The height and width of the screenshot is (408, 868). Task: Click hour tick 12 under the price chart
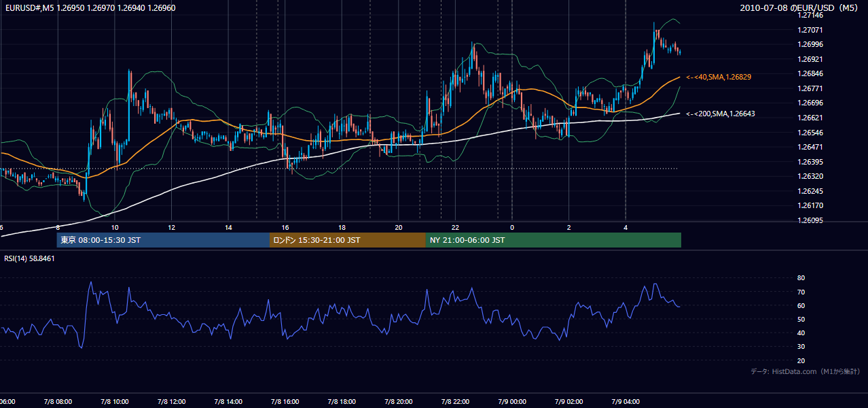click(x=172, y=227)
